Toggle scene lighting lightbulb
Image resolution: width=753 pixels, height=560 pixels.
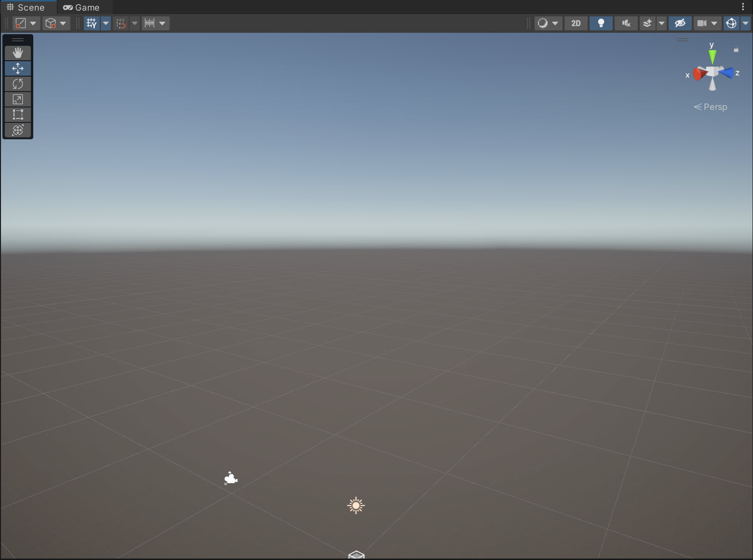click(x=601, y=23)
